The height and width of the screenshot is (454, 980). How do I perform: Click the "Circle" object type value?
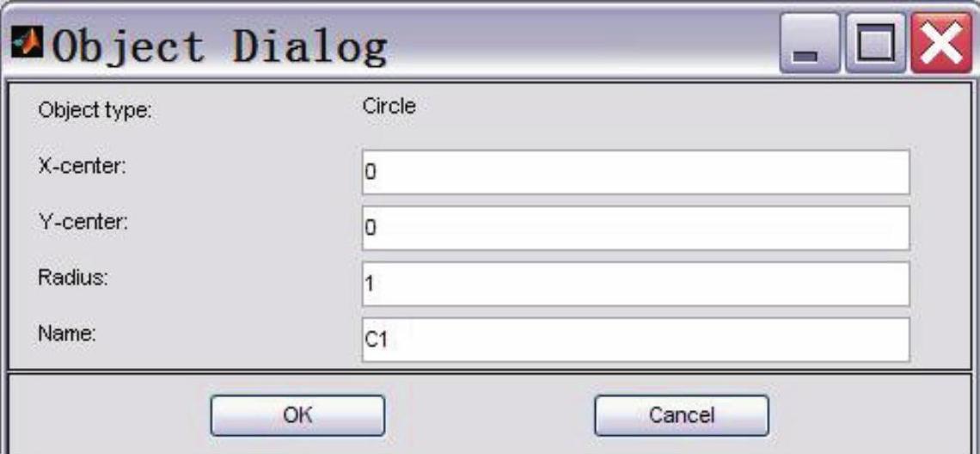[389, 107]
